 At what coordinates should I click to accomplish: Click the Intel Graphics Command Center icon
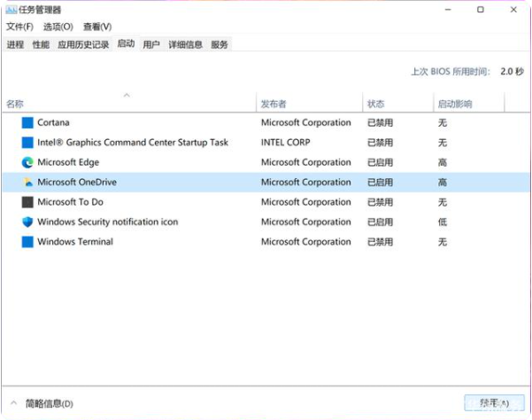point(27,143)
